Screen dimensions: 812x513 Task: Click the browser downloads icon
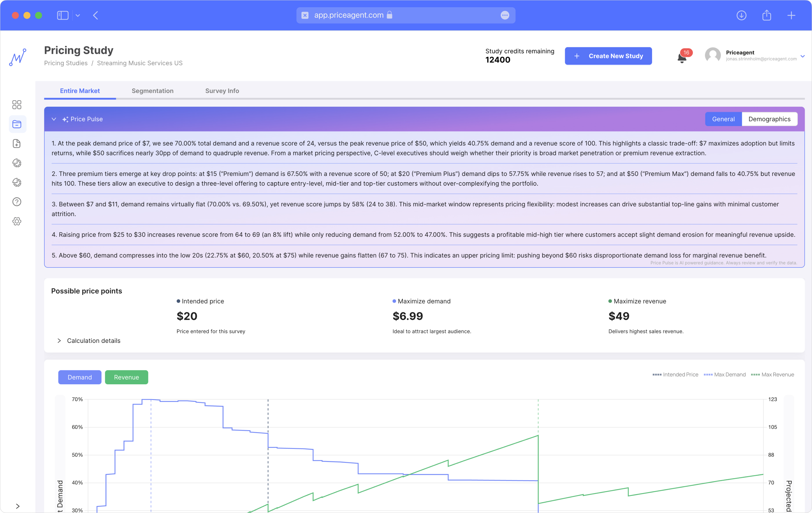click(741, 15)
